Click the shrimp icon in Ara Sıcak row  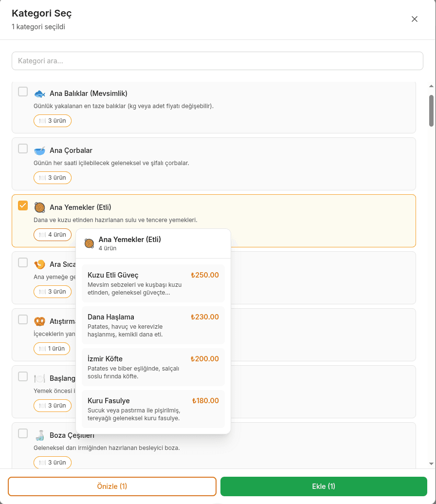[x=39, y=264]
